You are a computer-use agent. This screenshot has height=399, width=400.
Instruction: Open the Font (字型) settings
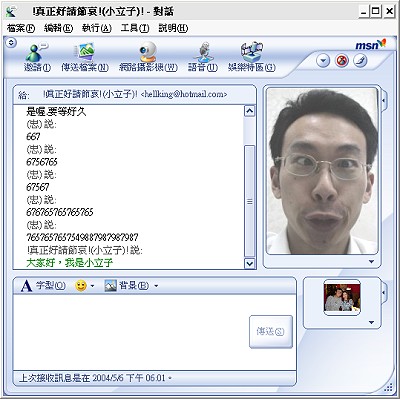pyautogui.click(x=43, y=286)
